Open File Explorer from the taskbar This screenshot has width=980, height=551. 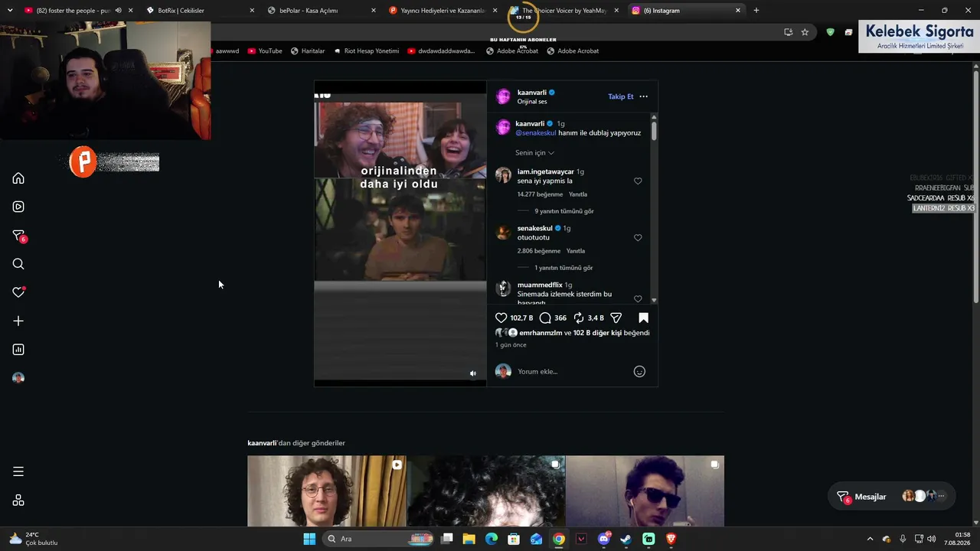click(469, 539)
